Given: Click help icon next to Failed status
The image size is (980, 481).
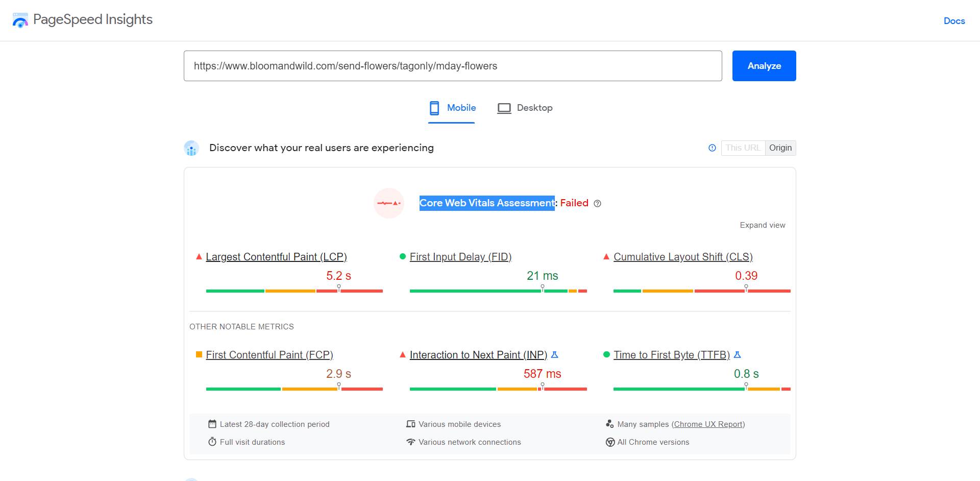Looking at the screenshot, I should coord(598,204).
